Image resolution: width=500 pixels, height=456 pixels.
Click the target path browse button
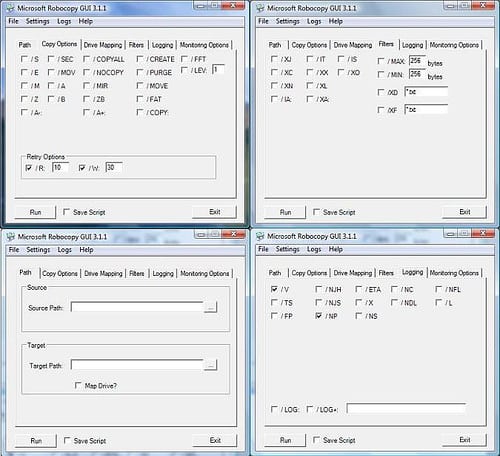coord(210,365)
